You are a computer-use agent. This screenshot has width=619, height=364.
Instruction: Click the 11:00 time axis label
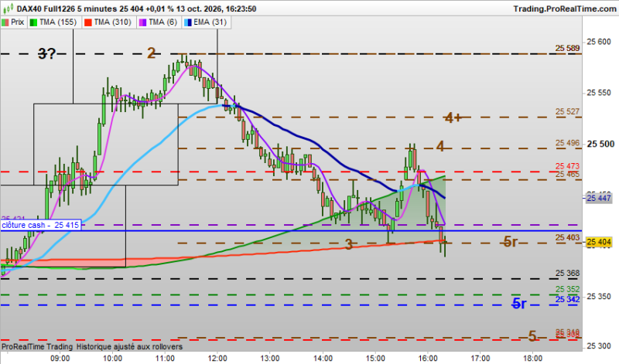165,359
